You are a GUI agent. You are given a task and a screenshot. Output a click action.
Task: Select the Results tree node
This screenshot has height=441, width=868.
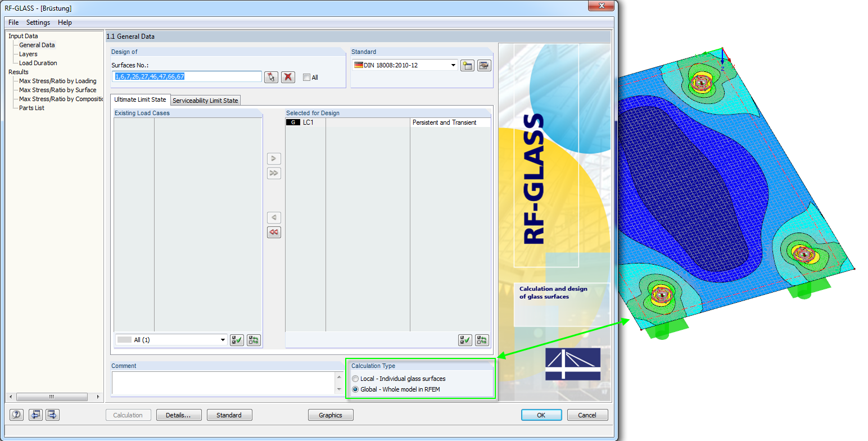(19, 72)
